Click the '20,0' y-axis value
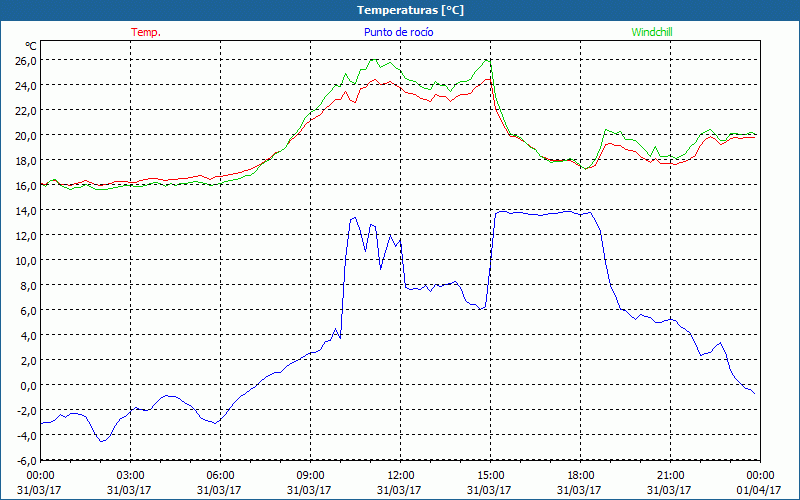800x500 pixels. (26, 136)
